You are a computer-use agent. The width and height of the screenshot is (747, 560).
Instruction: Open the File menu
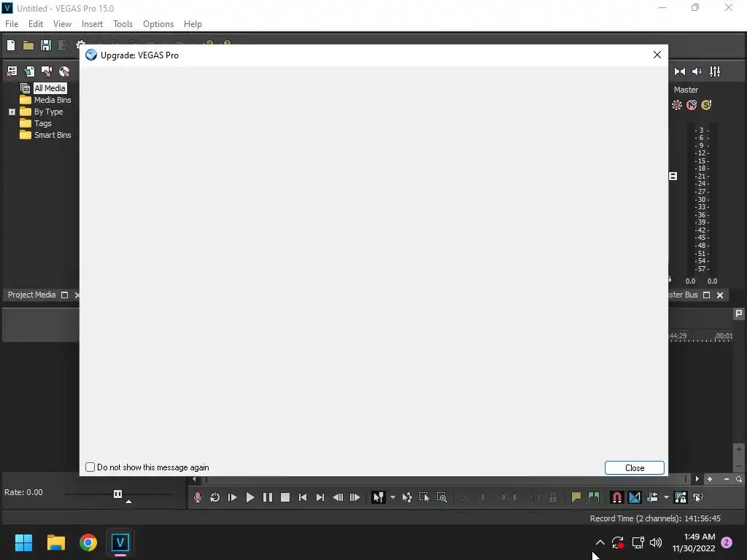(12, 24)
